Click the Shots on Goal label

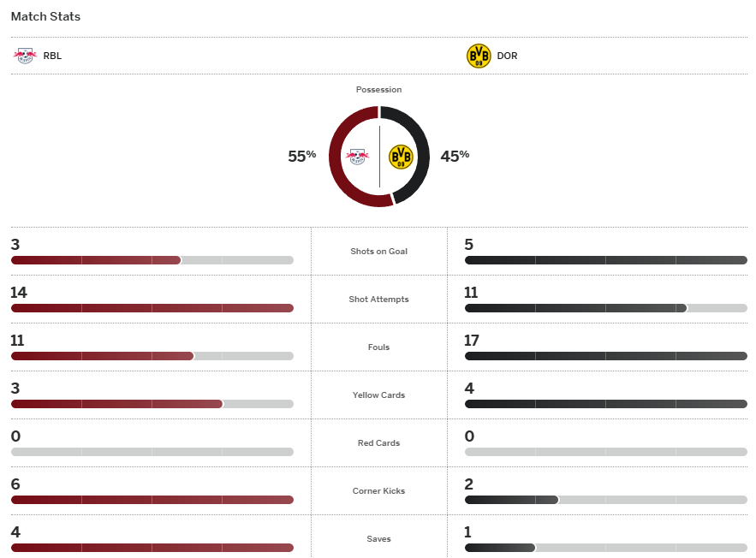click(x=378, y=252)
